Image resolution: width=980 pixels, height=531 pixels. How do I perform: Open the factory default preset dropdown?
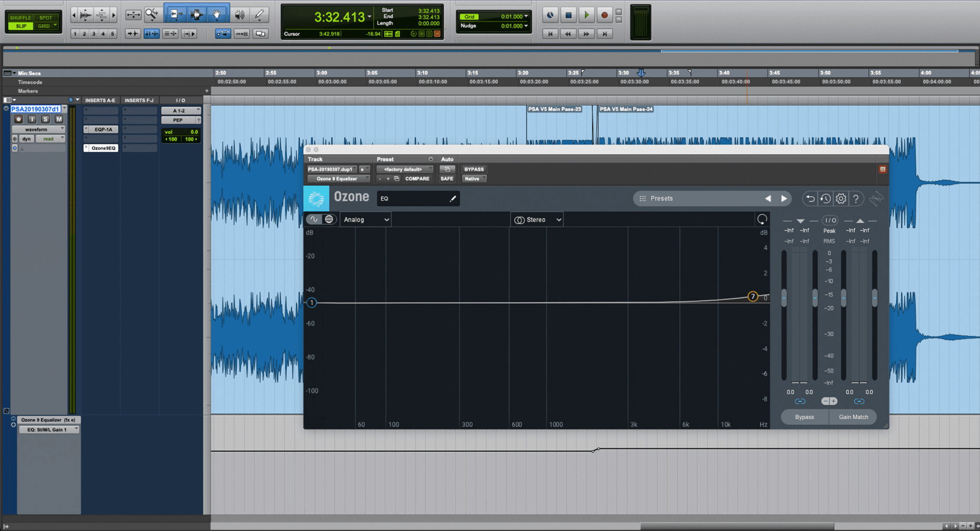click(x=405, y=169)
